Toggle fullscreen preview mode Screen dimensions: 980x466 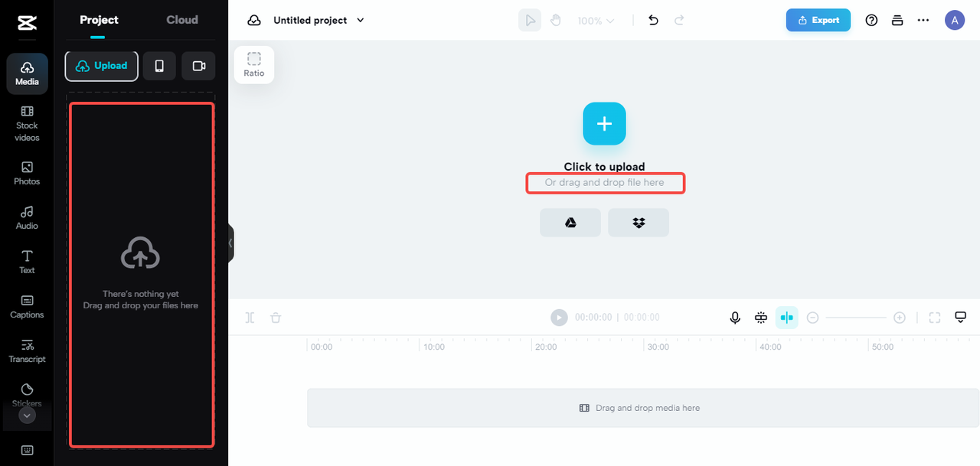(x=935, y=318)
